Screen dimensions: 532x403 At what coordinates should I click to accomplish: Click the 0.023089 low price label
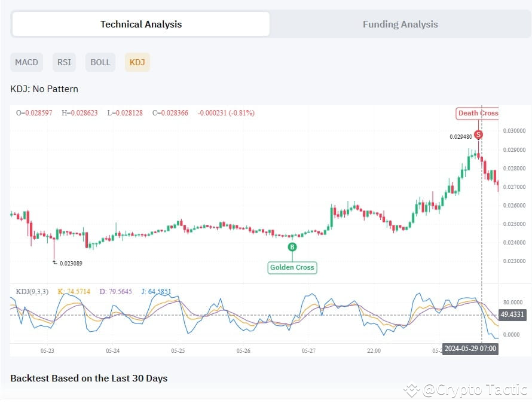(x=71, y=262)
